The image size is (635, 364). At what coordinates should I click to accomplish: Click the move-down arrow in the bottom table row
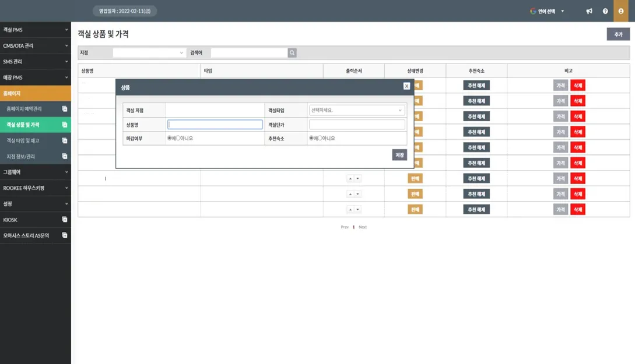coord(357,210)
